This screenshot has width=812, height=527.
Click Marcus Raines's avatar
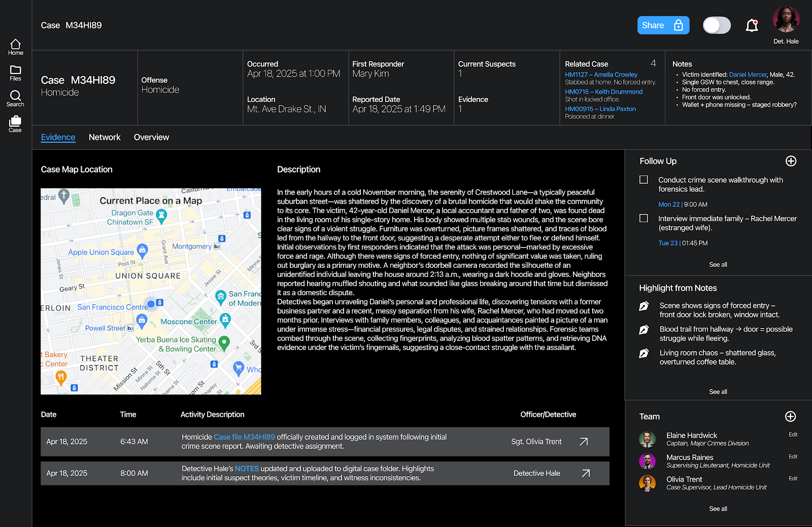(x=647, y=461)
